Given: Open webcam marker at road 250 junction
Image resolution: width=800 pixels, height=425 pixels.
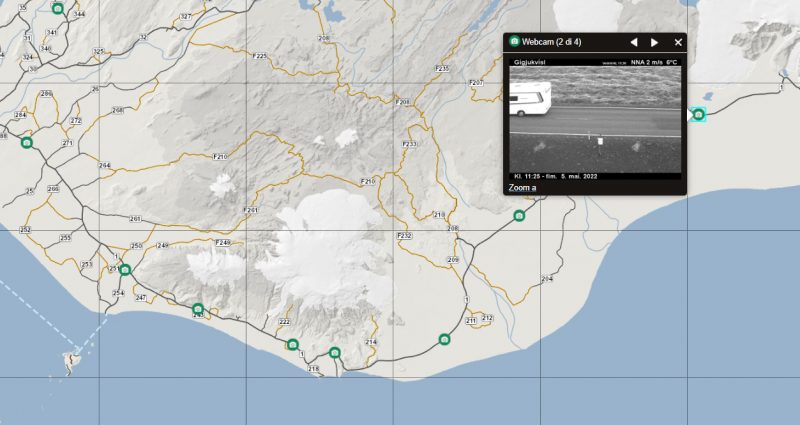Looking at the screenshot, I should 125,270.
